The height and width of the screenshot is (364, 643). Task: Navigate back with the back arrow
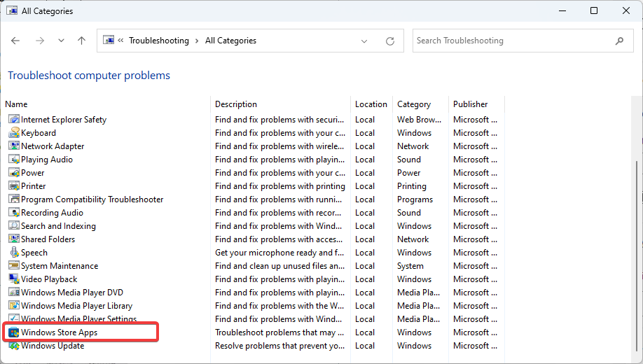coord(15,41)
